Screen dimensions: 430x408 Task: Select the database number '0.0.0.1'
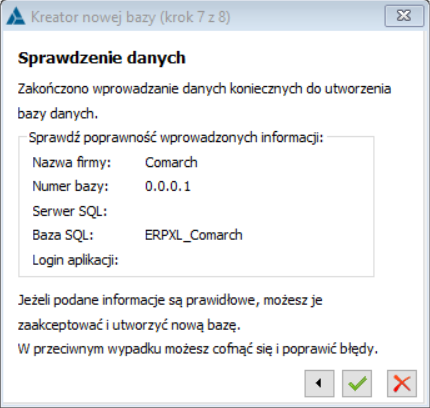pyautogui.click(x=168, y=186)
